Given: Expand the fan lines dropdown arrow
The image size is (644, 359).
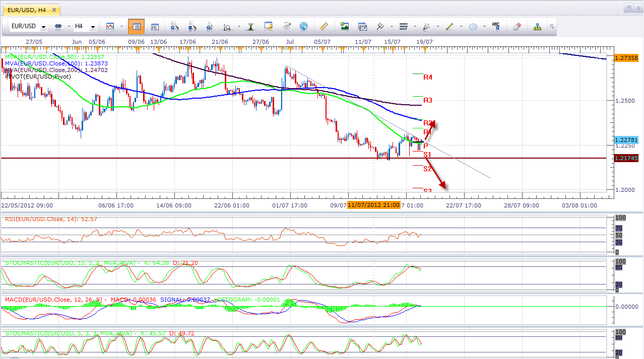Looking at the screenshot, I should coord(438,26).
